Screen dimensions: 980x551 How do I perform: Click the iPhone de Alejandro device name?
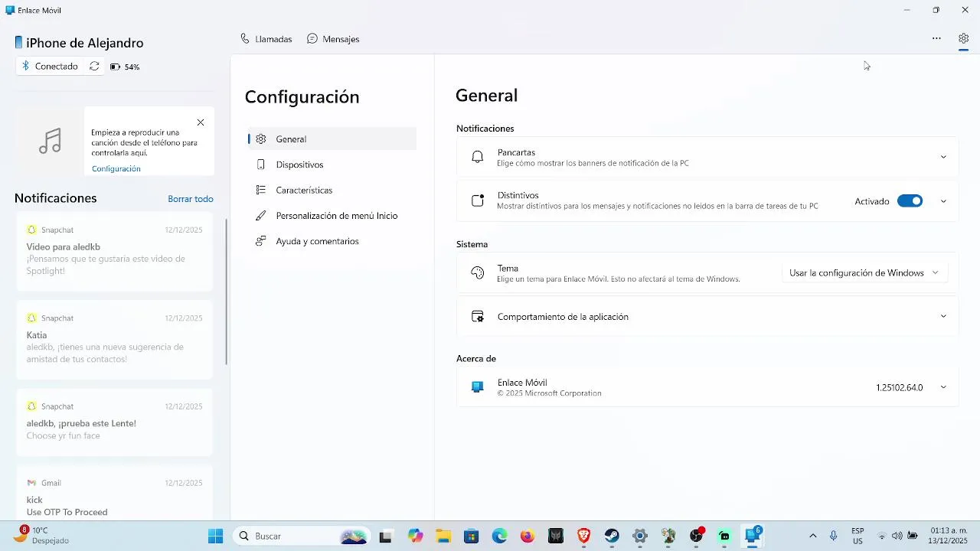click(x=85, y=43)
